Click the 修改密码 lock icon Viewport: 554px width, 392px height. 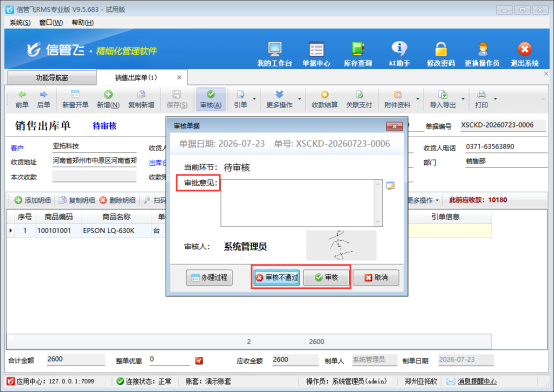pyautogui.click(x=441, y=54)
